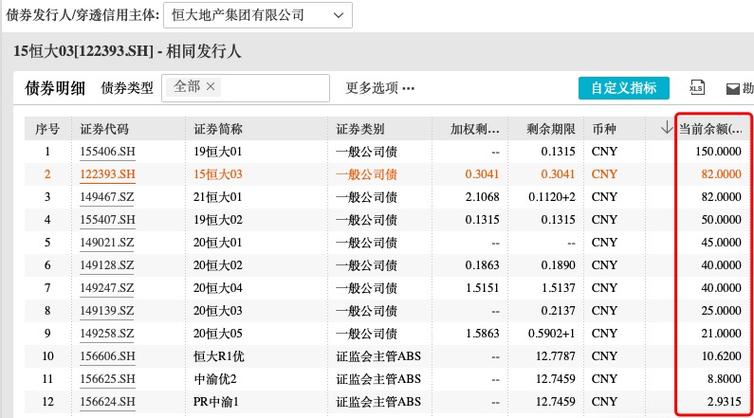Screen dimensions: 754x418
Task: Open bond code 156606.SH
Action: (108, 356)
